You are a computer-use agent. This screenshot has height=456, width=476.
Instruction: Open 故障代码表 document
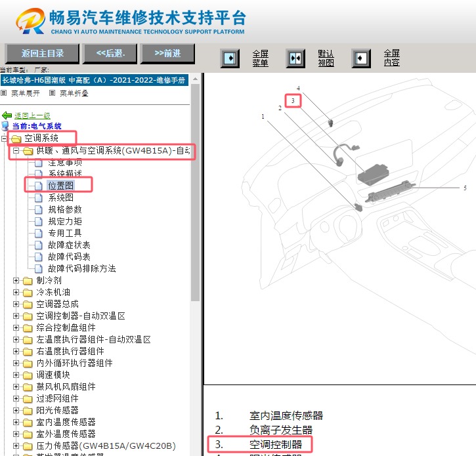[69, 257]
